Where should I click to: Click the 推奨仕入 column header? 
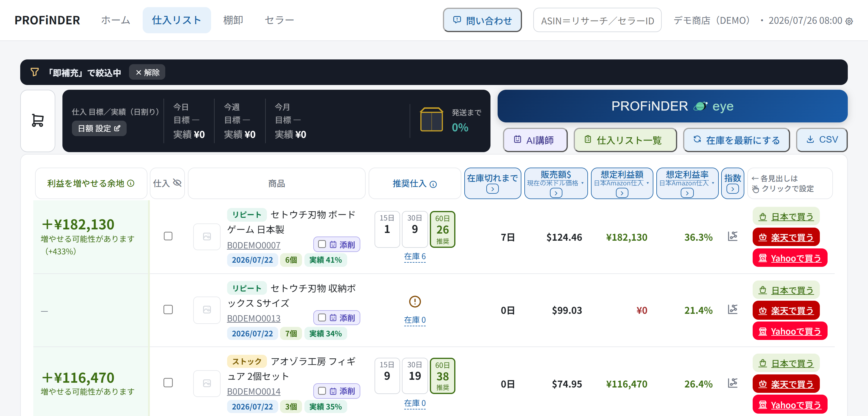(415, 184)
